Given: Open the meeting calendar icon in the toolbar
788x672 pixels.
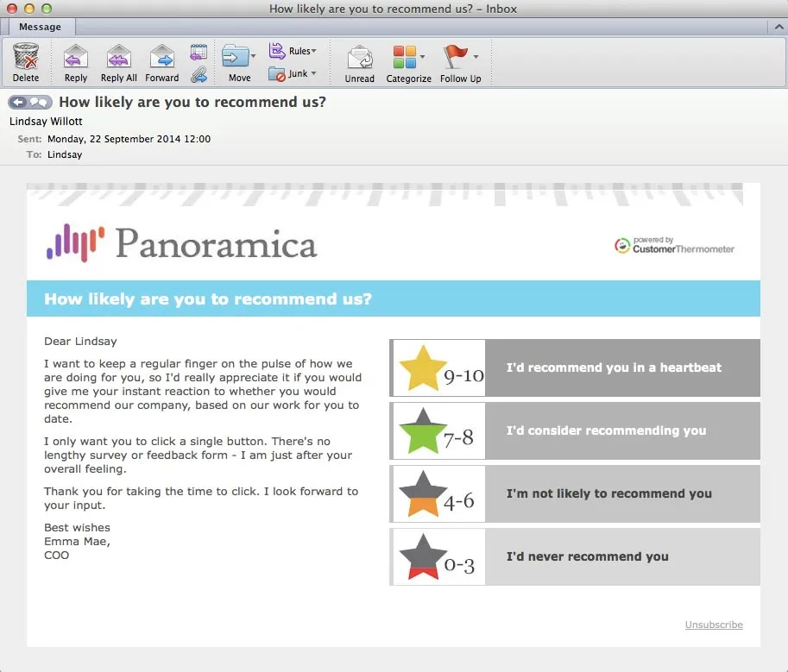Looking at the screenshot, I should click(x=199, y=52).
